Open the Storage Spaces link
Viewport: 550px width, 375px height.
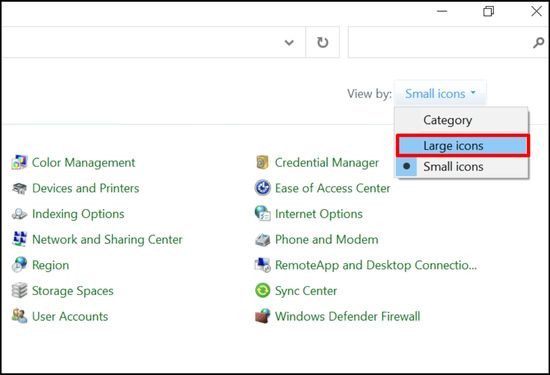pos(73,291)
